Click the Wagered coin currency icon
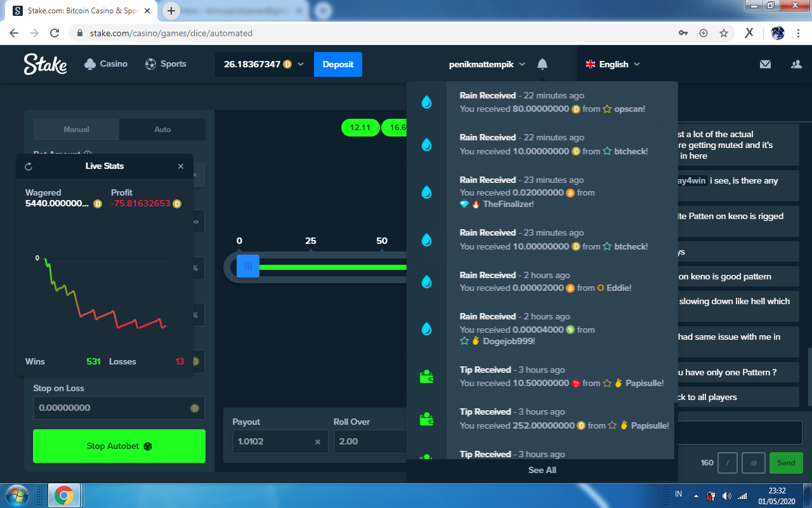This screenshot has height=508, width=812. click(98, 204)
